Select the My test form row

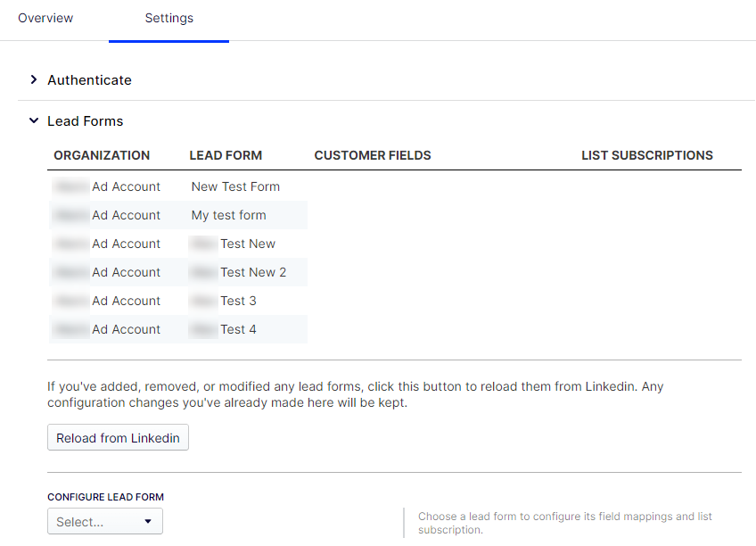pos(228,215)
